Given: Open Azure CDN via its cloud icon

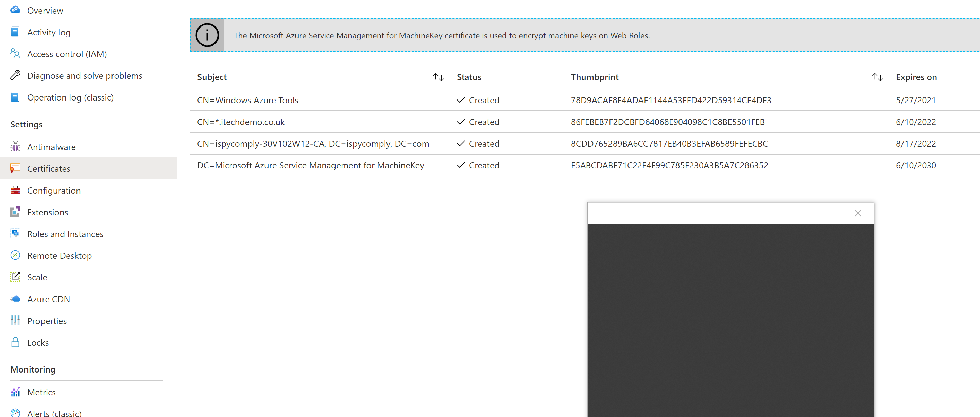Looking at the screenshot, I should pos(15,299).
